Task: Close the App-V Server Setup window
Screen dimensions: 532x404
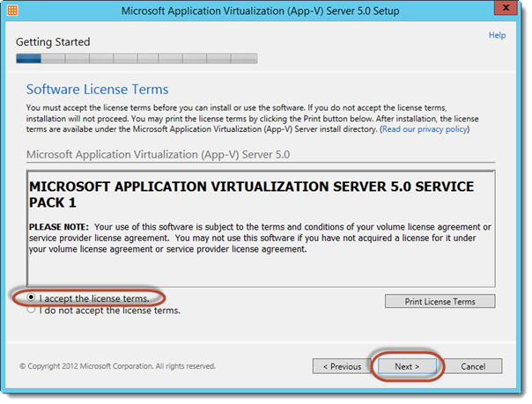Action: (x=506, y=7)
